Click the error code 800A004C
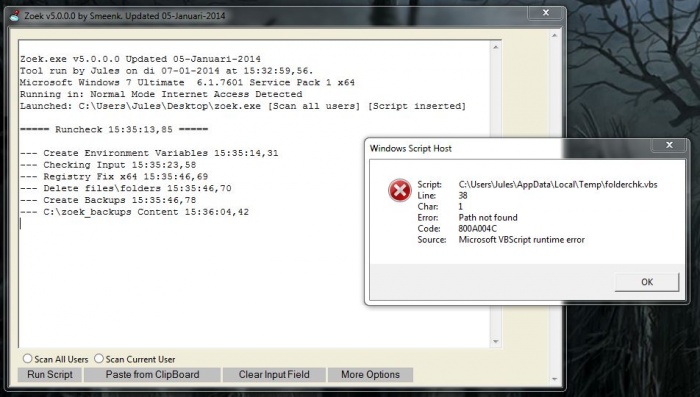Viewport: 700px width, 397px height. tap(477, 229)
